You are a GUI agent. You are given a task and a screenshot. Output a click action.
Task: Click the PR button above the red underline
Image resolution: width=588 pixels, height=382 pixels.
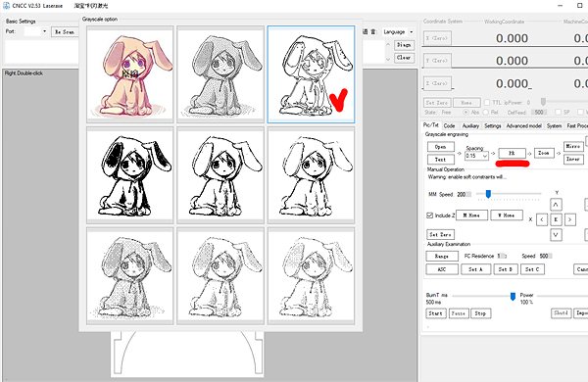pyautogui.click(x=512, y=153)
